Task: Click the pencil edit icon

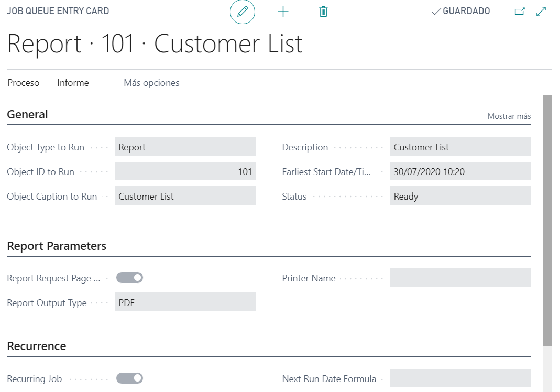Action: (242, 12)
